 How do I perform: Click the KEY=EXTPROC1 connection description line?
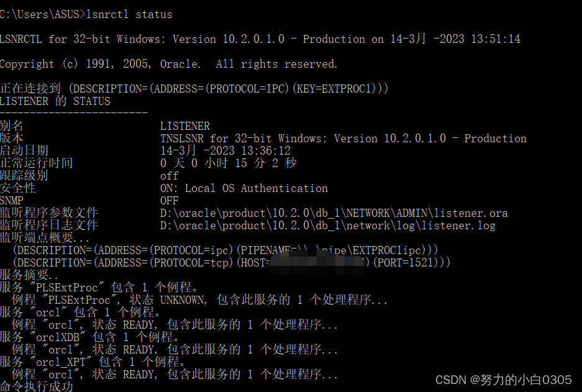[194, 89]
